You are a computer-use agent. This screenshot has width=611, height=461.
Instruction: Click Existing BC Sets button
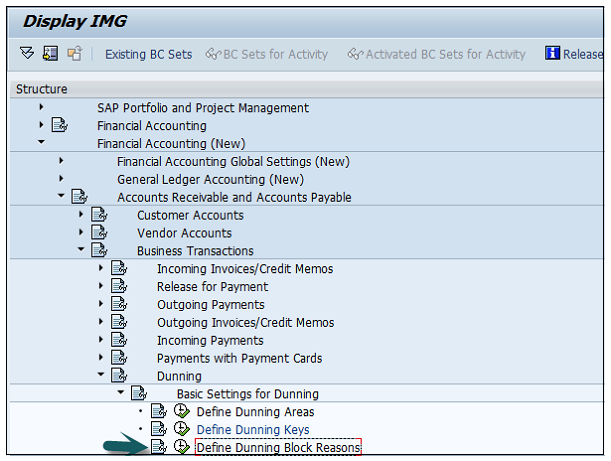(148, 54)
